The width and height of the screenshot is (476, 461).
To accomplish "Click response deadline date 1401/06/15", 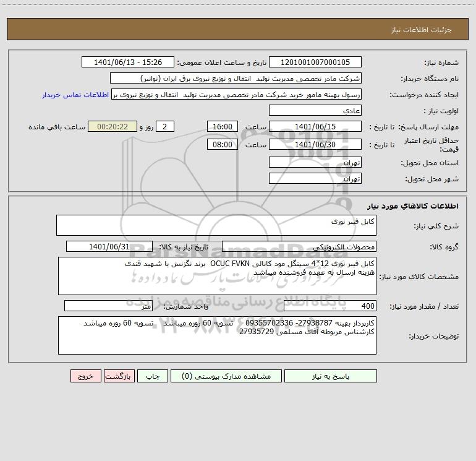I will coord(315,126).
